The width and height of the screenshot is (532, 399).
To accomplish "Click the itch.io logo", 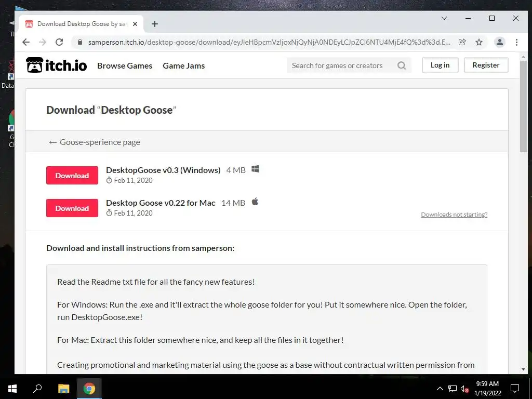I will click(56, 65).
